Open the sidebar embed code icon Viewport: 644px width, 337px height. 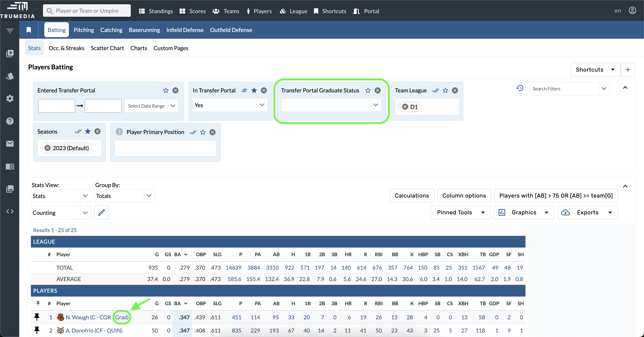(x=10, y=211)
